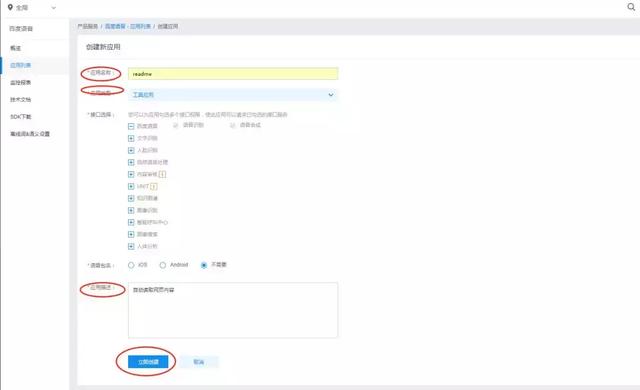
Task: Open 概览 in the sidebar
Action: click(16, 48)
